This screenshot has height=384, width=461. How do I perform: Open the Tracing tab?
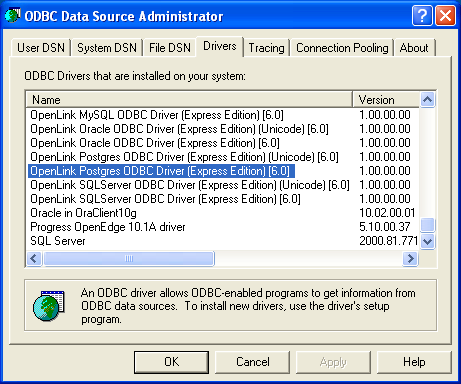pos(266,48)
